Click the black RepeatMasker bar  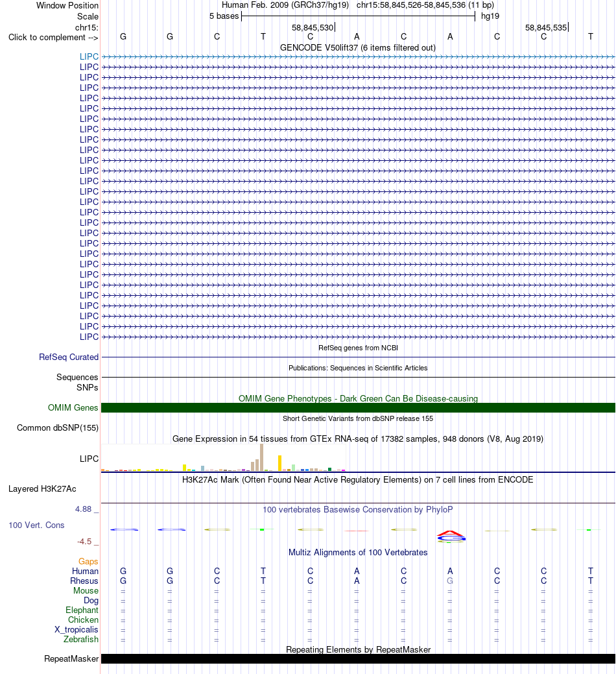click(x=358, y=659)
